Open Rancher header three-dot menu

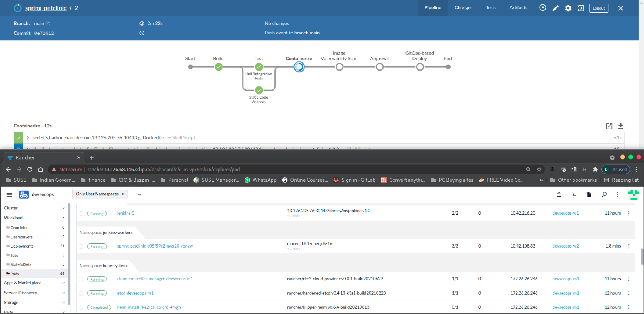[x=618, y=194]
